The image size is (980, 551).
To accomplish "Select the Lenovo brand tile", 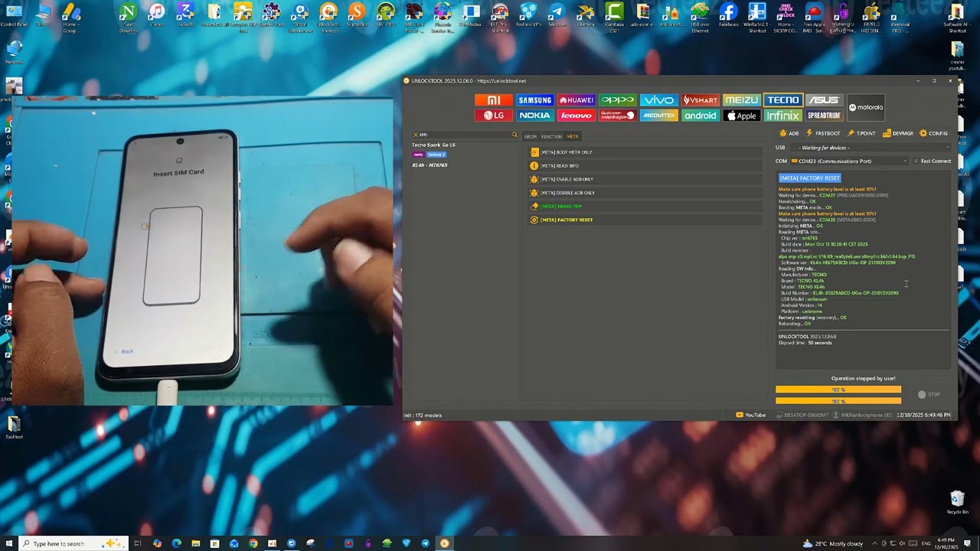I will tap(576, 116).
